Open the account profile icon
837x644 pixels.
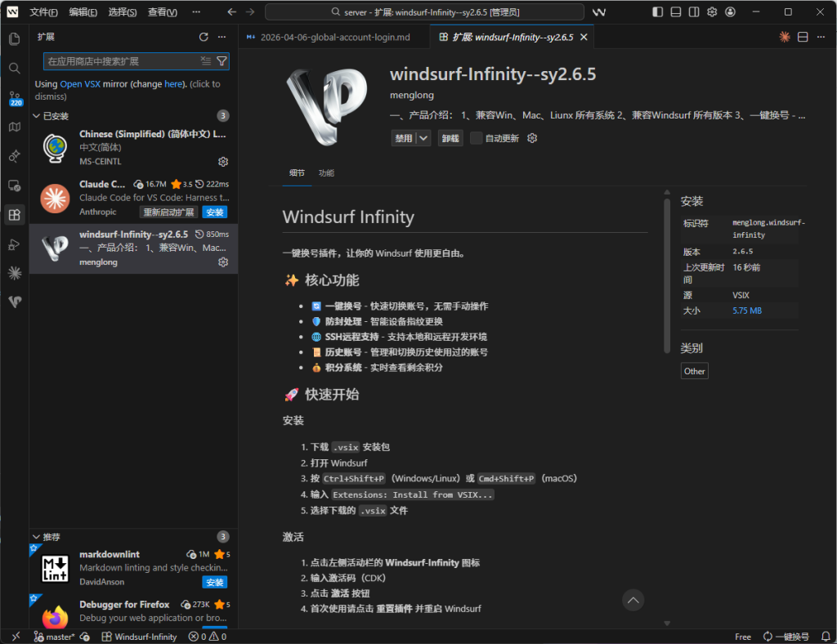730,11
